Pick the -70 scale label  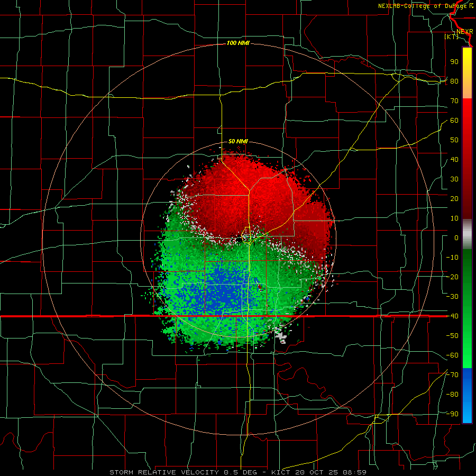tap(452, 375)
